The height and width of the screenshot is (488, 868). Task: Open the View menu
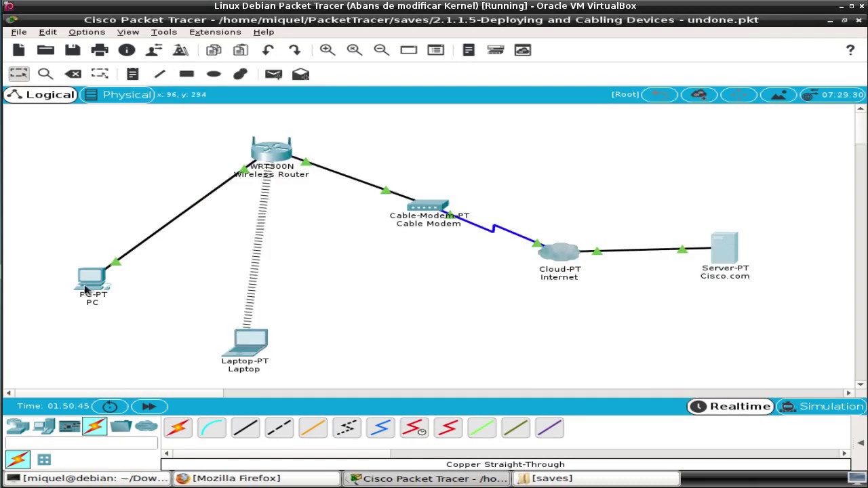click(128, 32)
